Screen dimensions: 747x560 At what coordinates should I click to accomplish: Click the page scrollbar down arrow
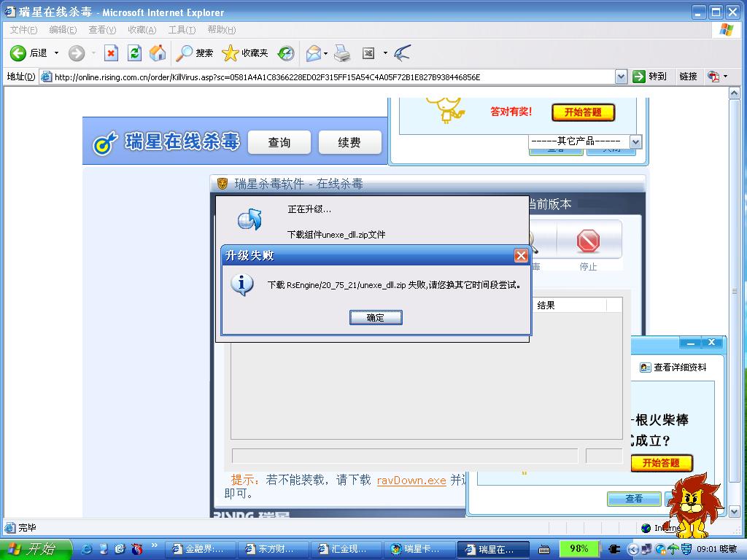734,512
